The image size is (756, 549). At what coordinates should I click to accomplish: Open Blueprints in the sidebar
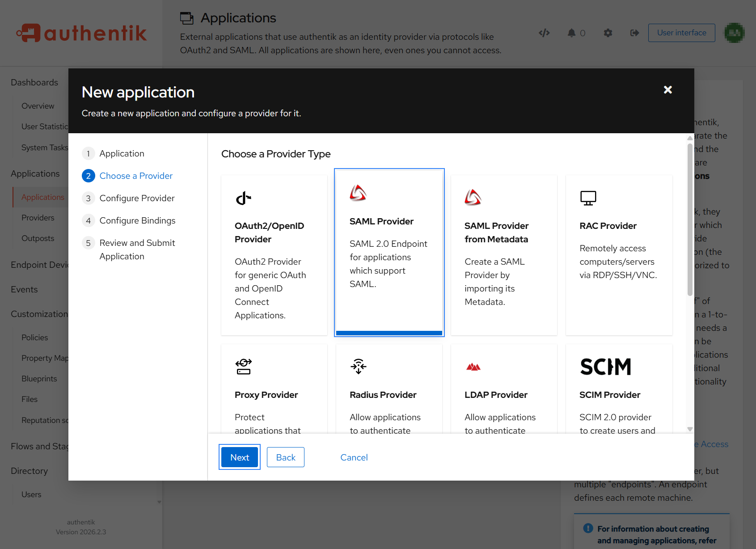click(x=39, y=379)
